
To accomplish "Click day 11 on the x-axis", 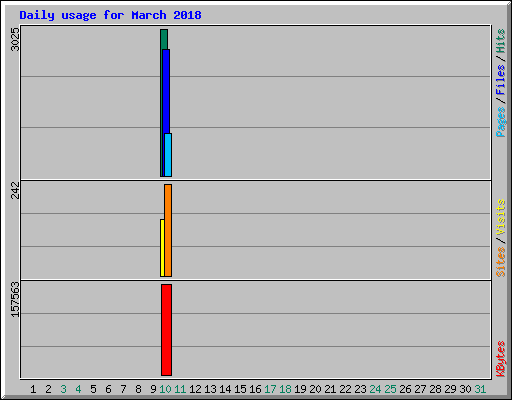I will [x=180, y=389].
